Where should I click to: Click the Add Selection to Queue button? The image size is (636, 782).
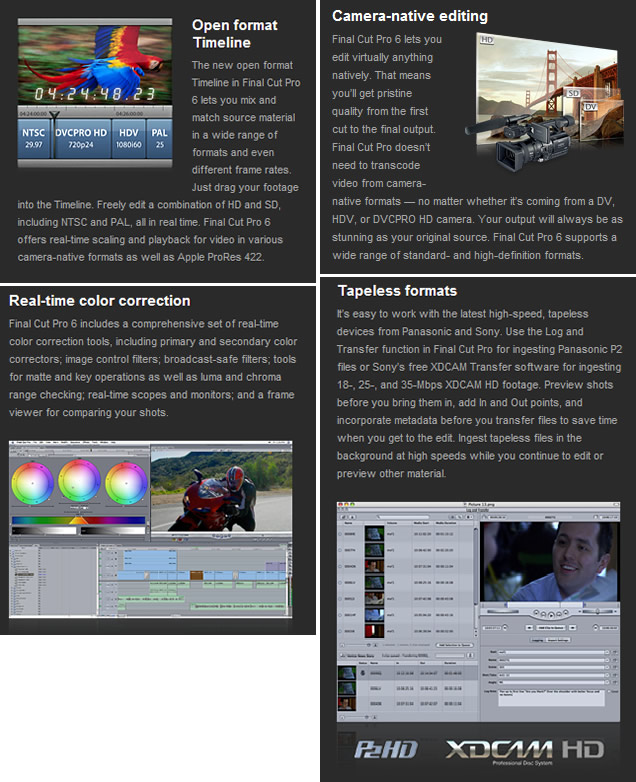[x=454, y=645]
